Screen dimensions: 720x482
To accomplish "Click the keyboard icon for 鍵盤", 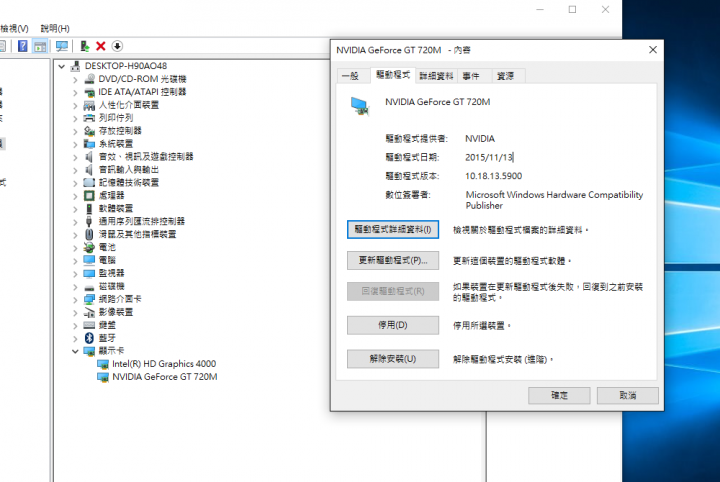I will pyautogui.click(x=90, y=325).
